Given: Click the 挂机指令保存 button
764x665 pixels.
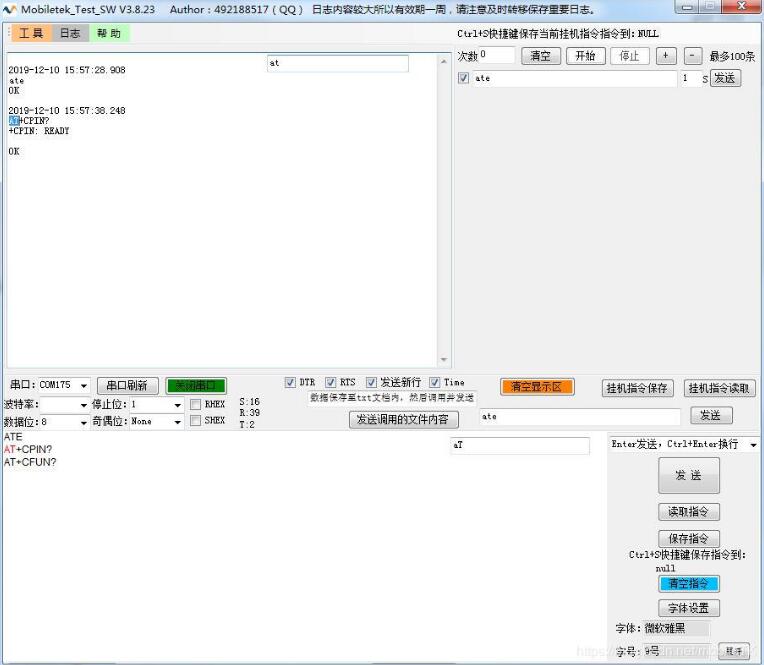Looking at the screenshot, I should tap(637, 388).
